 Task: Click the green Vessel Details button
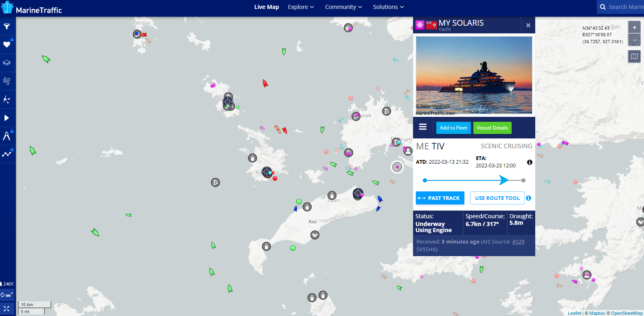(492, 128)
